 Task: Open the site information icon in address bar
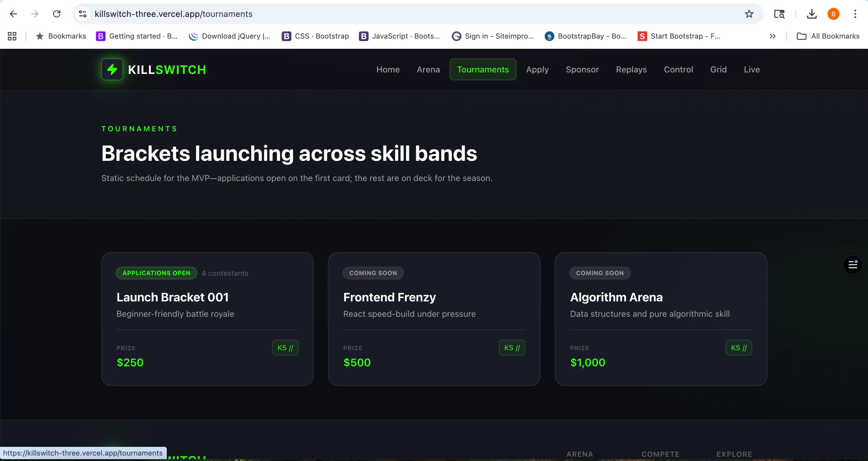(x=83, y=14)
